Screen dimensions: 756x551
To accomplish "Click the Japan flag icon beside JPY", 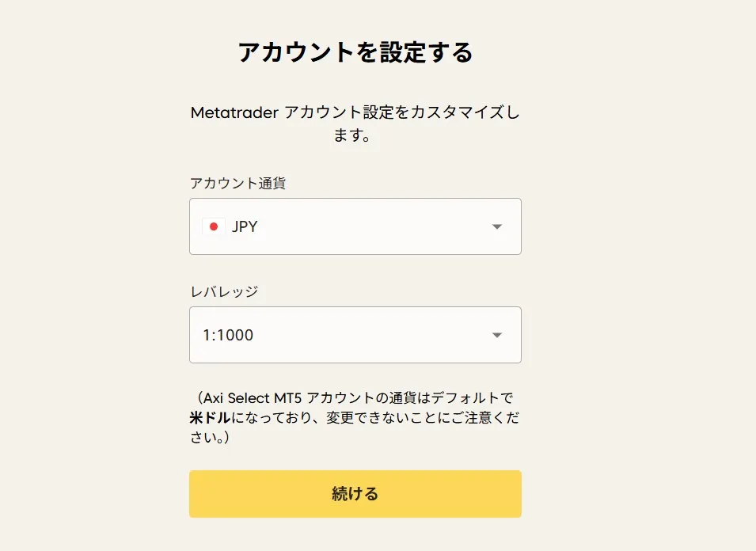I will coord(214,226).
